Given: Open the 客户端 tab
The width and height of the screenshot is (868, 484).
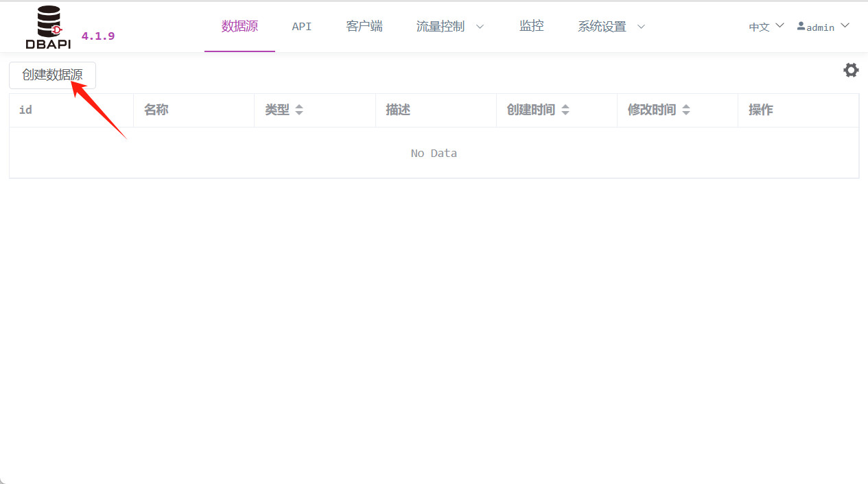Looking at the screenshot, I should (364, 27).
